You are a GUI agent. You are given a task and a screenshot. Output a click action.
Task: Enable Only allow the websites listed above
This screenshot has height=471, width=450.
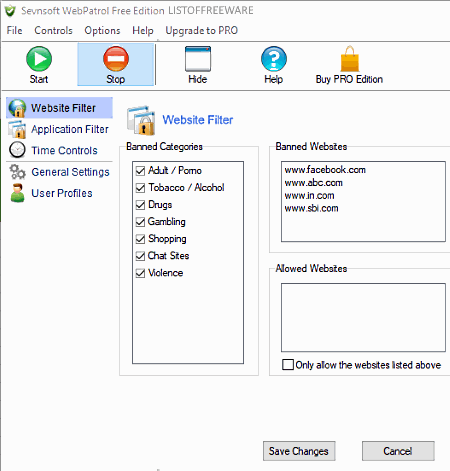[x=288, y=365]
